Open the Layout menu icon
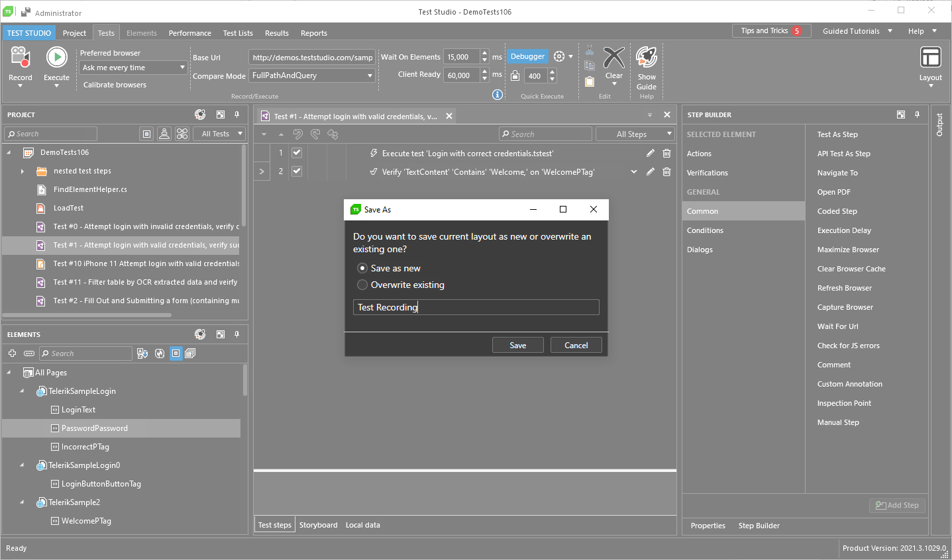Image resolution: width=952 pixels, height=560 pixels. 930,58
